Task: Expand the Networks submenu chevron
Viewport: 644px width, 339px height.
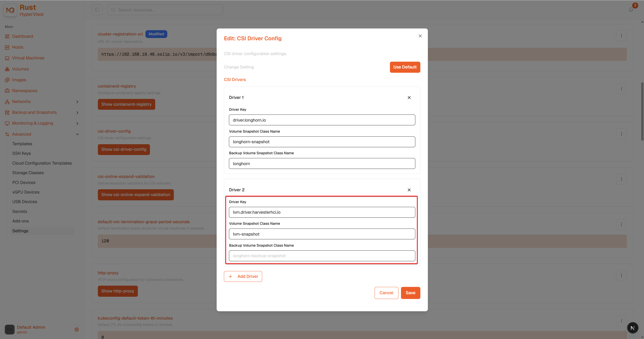Action: [77, 102]
